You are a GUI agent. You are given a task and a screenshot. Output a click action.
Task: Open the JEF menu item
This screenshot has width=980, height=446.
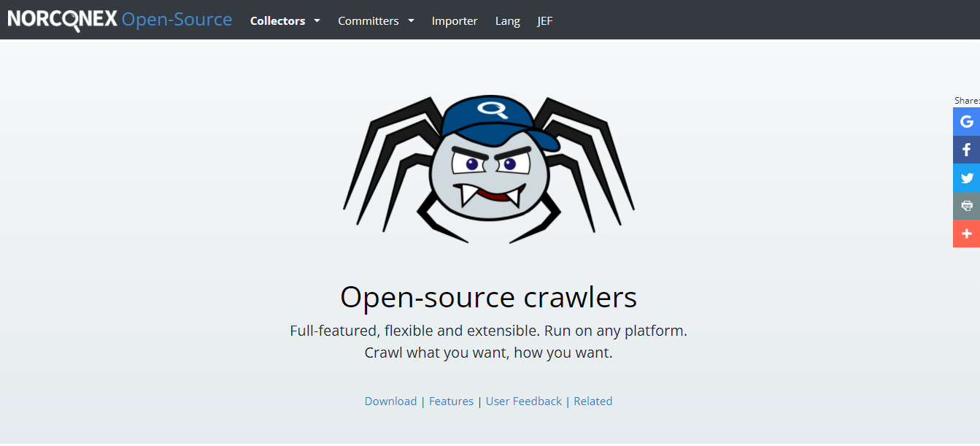click(x=545, y=20)
